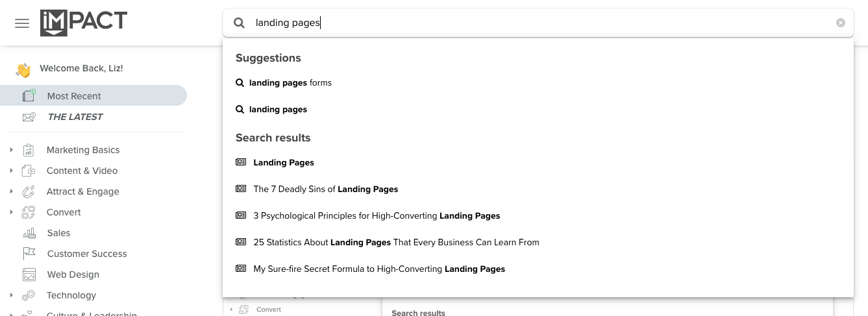This screenshot has width=868, height=316.
Task: Expand the Technology category arrow
Action: [x=11, y=295]
